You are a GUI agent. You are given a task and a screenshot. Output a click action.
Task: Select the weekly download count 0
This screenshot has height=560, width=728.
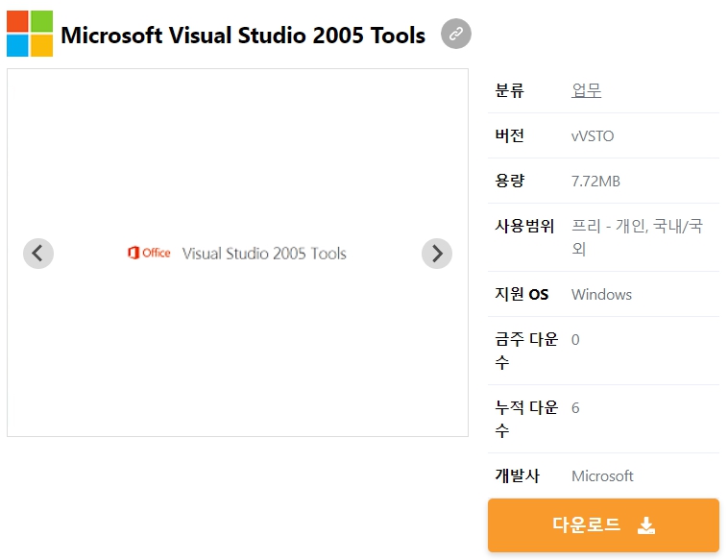(575, 340)
